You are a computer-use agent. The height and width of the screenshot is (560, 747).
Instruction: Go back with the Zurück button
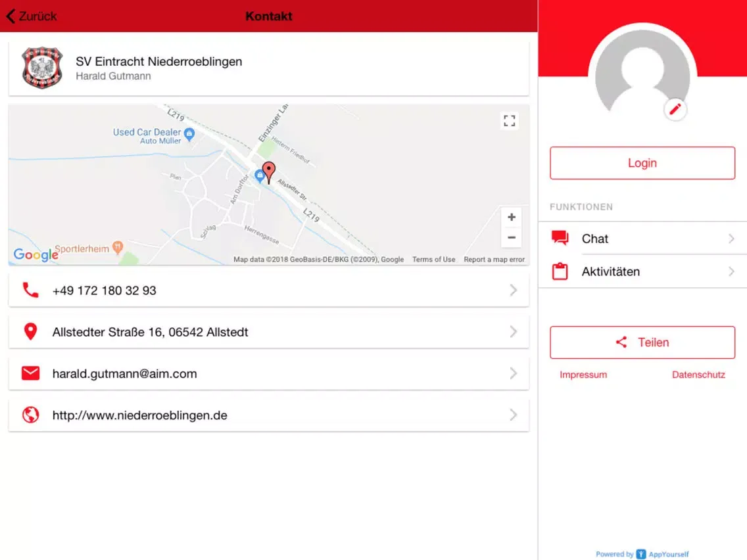[32, 16]
